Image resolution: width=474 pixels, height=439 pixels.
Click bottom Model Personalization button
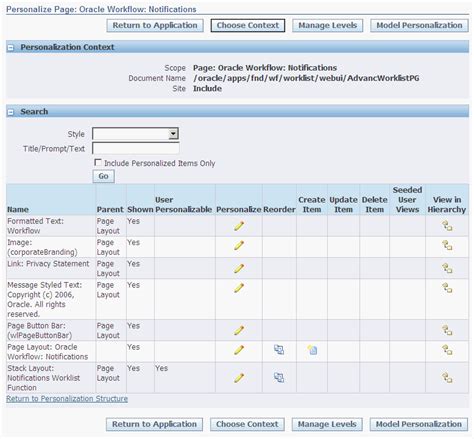(x=419, y=424)
